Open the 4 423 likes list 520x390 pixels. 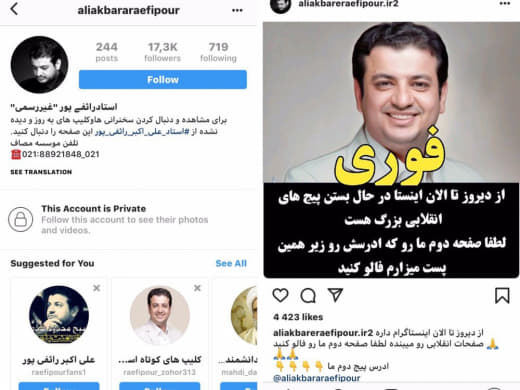(298, 317)
